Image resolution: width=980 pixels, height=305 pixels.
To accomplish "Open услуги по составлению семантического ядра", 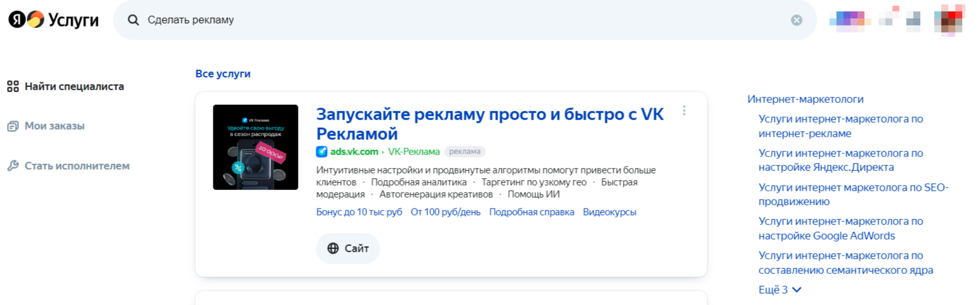I will [846, 262].
